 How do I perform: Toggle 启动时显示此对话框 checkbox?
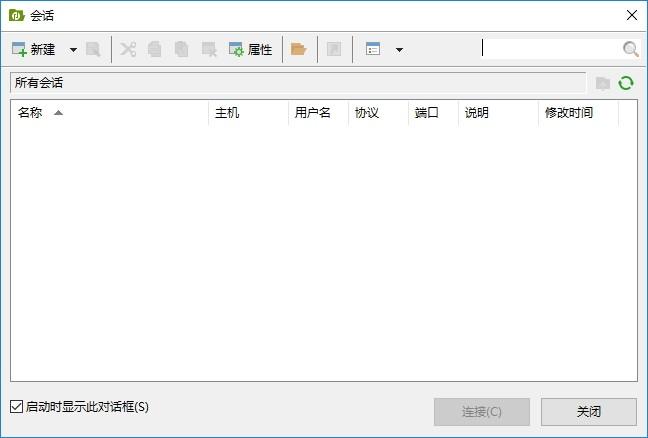point(16,407)
